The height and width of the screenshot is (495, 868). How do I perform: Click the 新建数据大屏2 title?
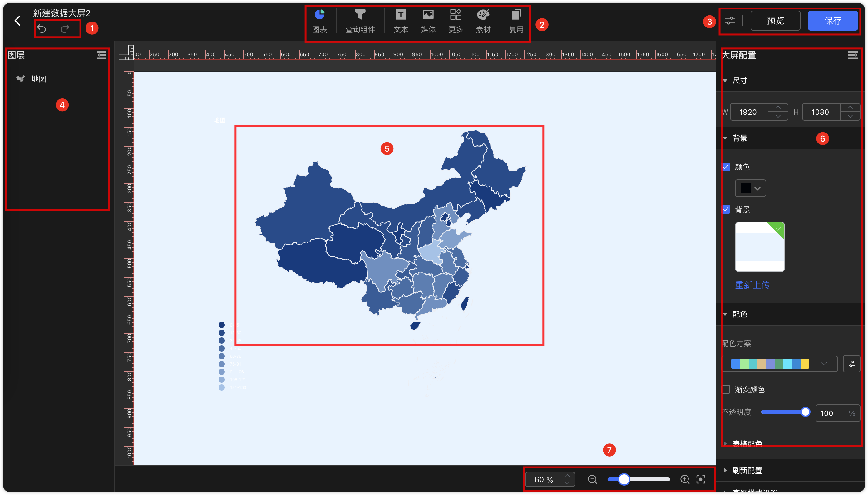(62, 13)
